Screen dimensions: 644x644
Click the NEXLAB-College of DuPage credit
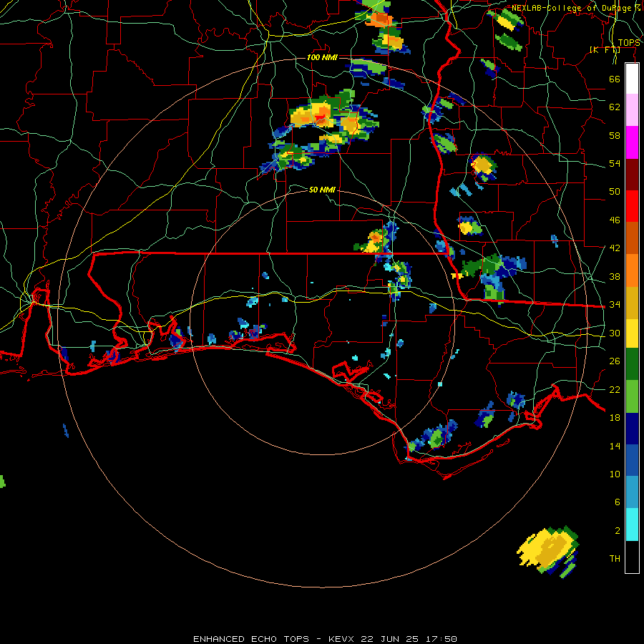576,8
